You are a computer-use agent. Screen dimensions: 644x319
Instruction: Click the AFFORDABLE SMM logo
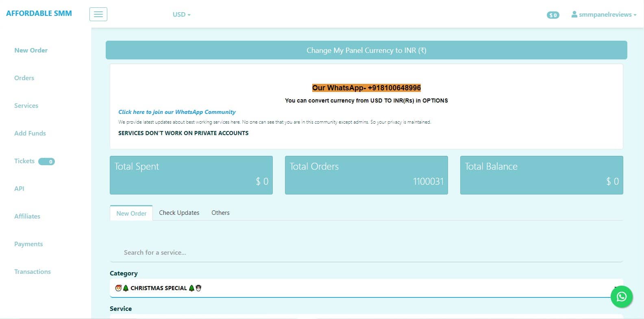39,13
